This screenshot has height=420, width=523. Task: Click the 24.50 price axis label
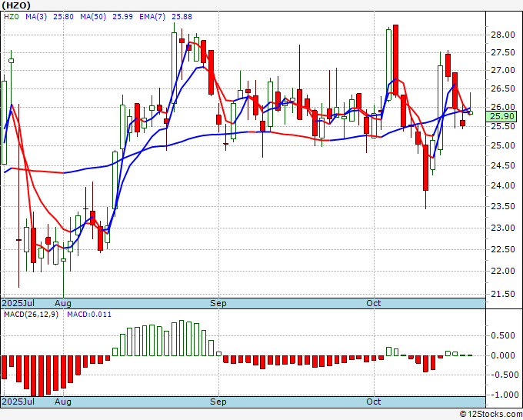[503, 165]
